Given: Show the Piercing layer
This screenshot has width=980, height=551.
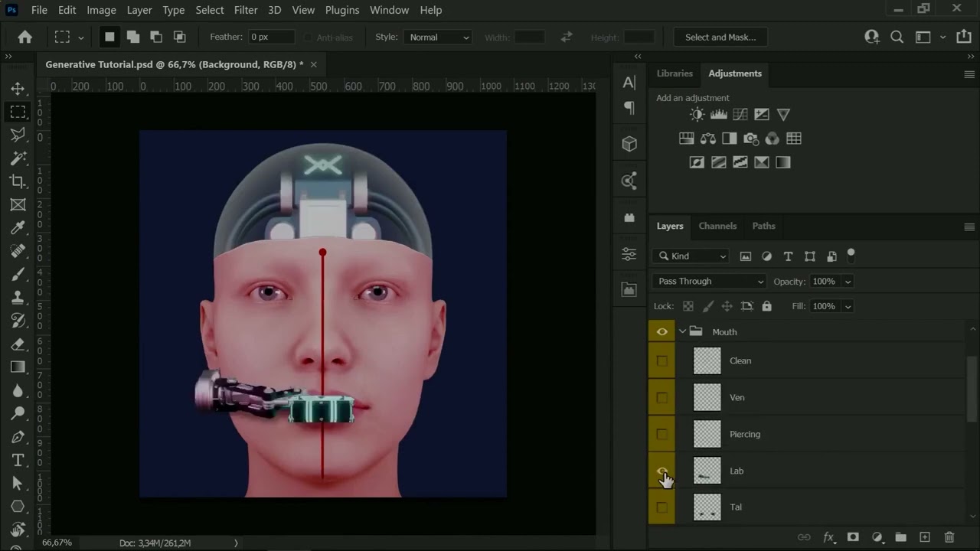Looking at the screenshot, I should click(662, 434).
